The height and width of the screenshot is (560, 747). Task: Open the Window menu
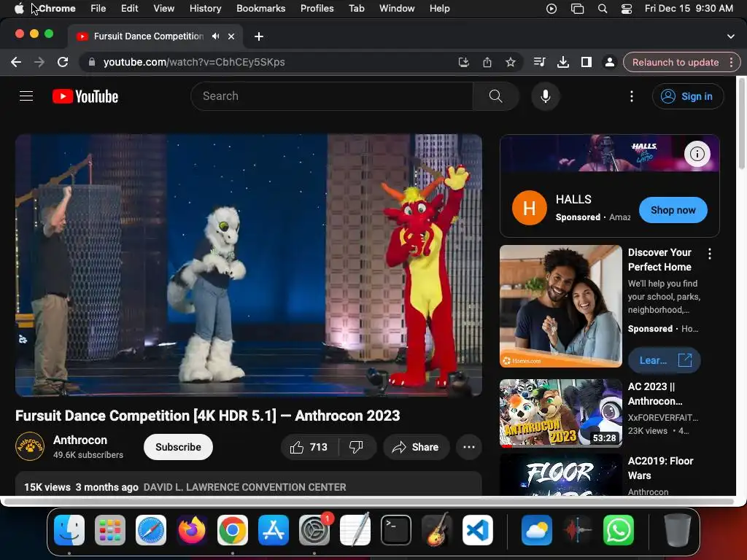click(397, 9)
